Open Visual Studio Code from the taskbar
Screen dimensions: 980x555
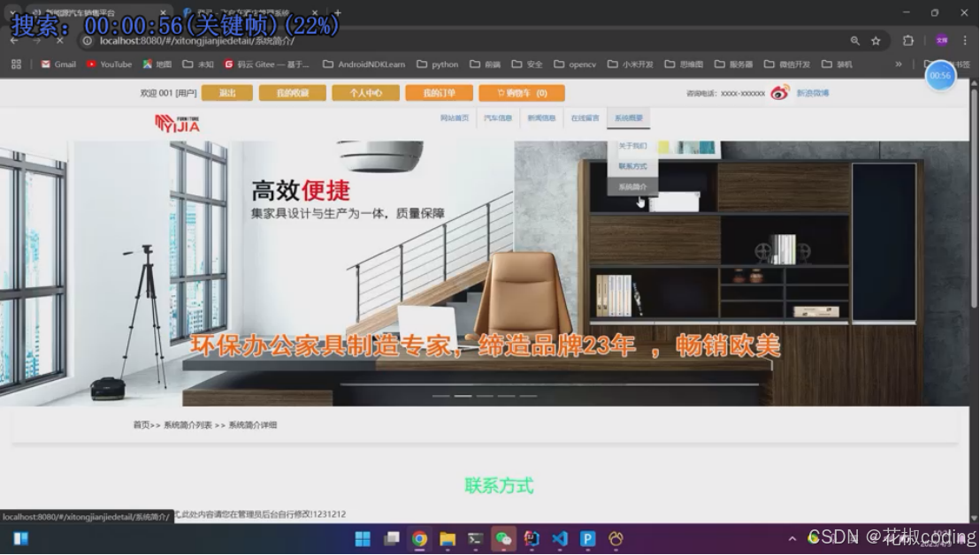pos(560,539)
